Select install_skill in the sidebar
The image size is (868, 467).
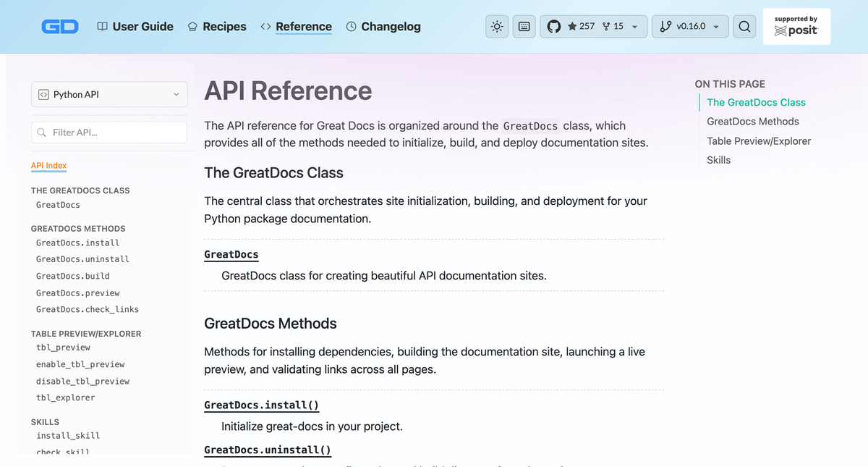(68, 436)
